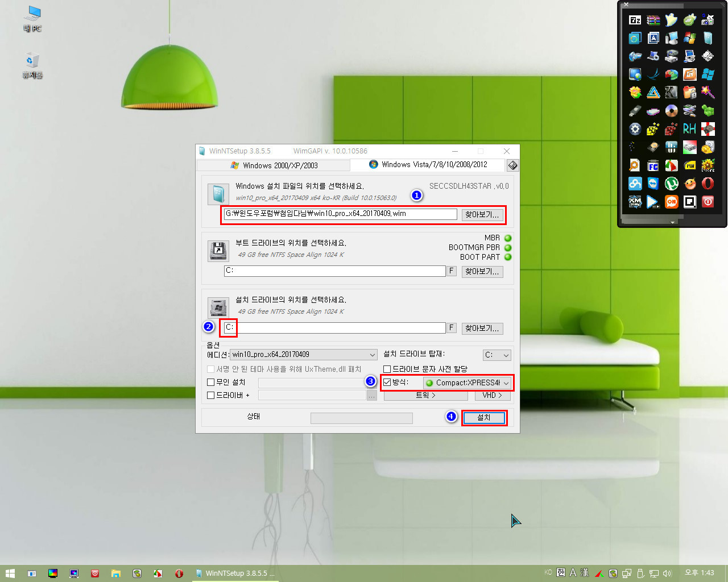Screen dimensions: 728x582
Task: Launch the cloud sync icon
Action: point(635,184)
